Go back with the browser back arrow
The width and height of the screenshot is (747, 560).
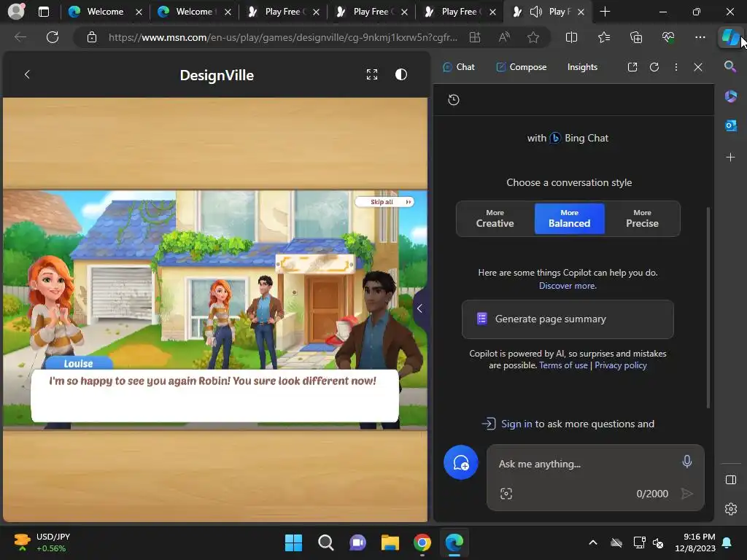[20, 37]
